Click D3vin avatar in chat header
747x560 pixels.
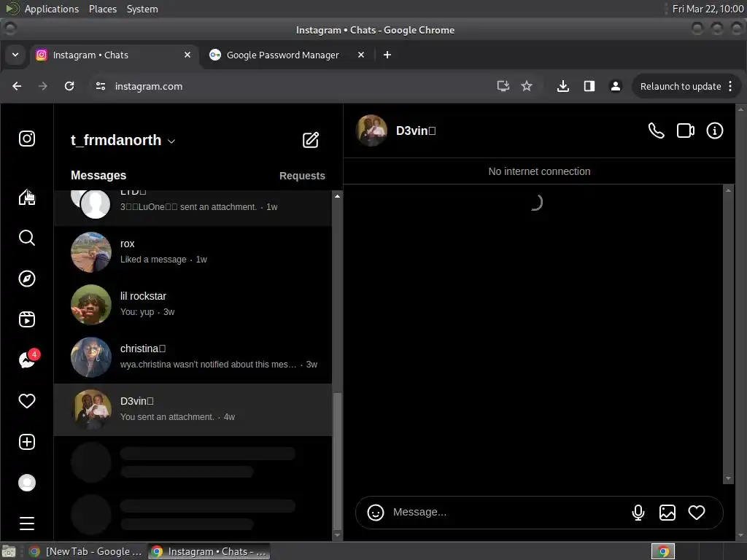pyautogui.click(x=371, y=131)
